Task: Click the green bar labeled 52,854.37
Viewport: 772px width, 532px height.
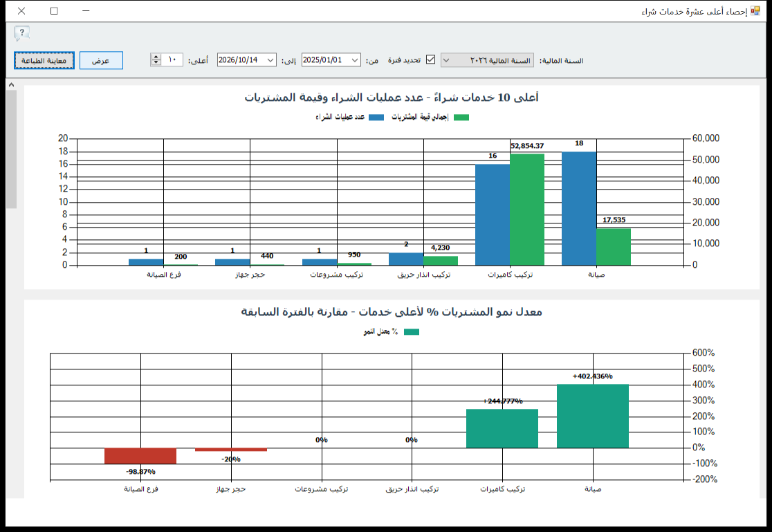Action: click(527, 210)
